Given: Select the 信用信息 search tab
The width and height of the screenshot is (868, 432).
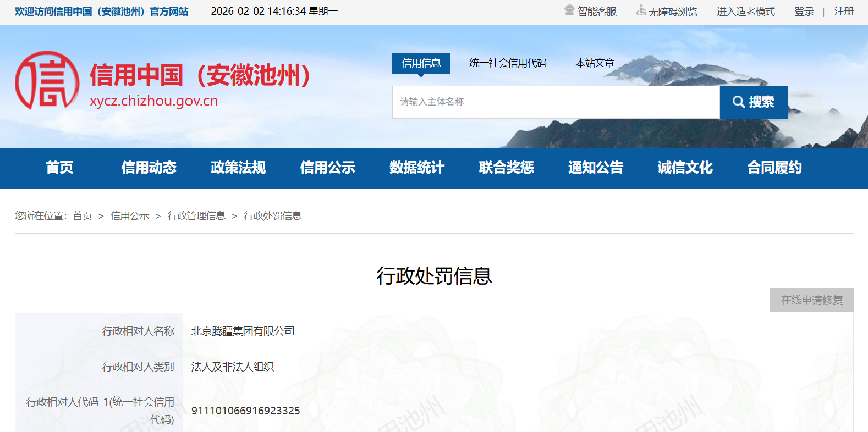Looking at the screenshot, I should tap(421, 63).
